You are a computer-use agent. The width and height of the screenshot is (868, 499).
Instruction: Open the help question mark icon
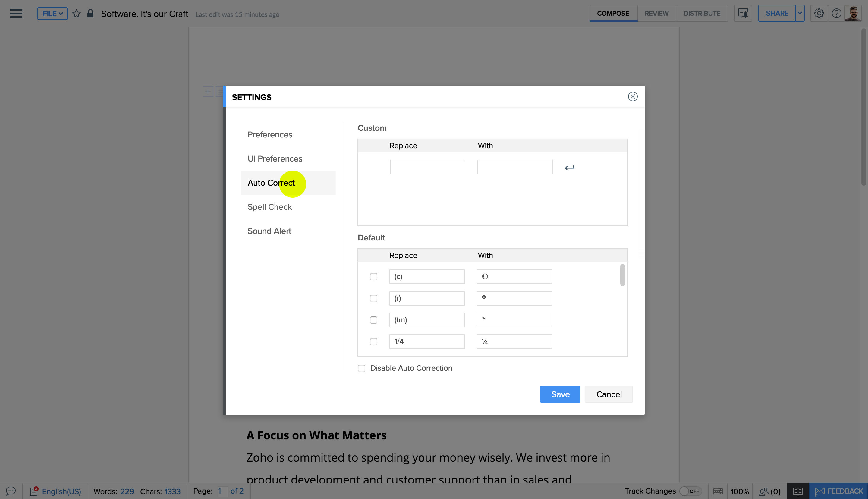coord(836,14)
